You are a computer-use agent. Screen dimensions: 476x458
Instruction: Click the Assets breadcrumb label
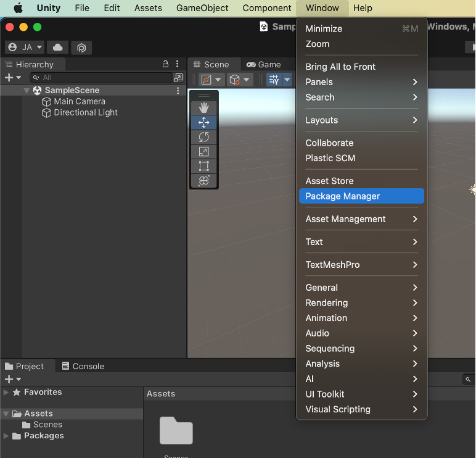tap(161, 394)
